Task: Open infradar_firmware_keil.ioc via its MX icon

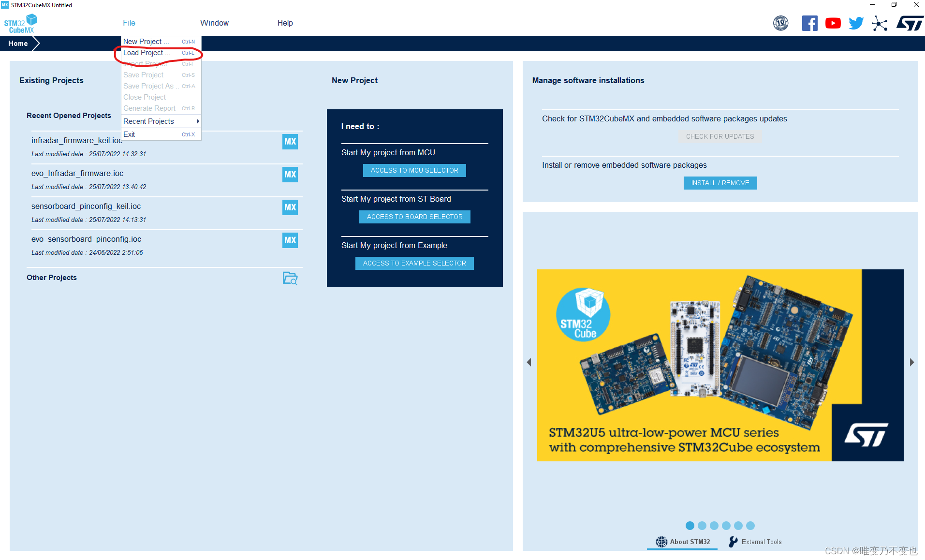Action: pyautogui.click(x=290, y=141)
